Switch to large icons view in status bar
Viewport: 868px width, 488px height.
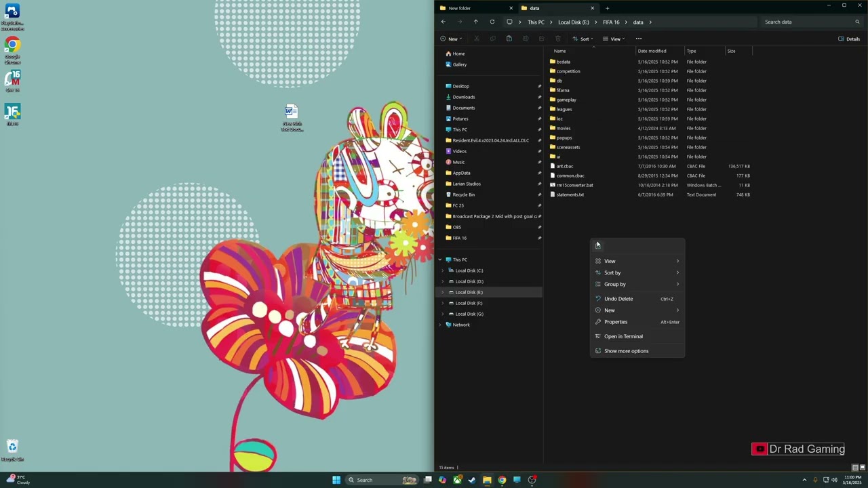[863, 468]
